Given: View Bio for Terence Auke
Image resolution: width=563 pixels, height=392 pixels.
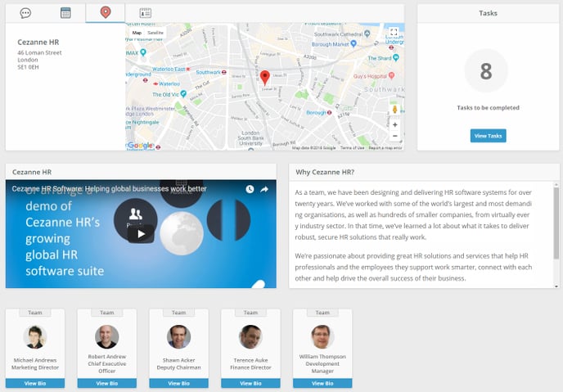Looking at the screenshot, I should click(x=250, y=383).
